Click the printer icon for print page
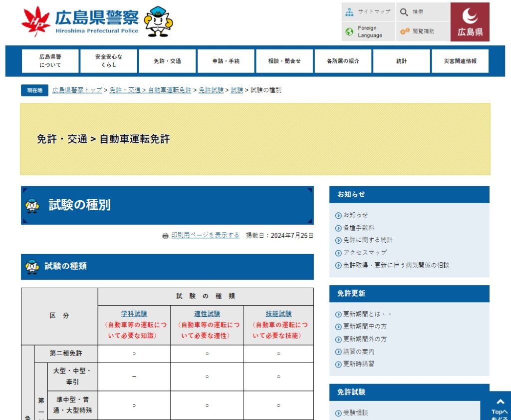The image size is (511, 420). pos(165,236)
